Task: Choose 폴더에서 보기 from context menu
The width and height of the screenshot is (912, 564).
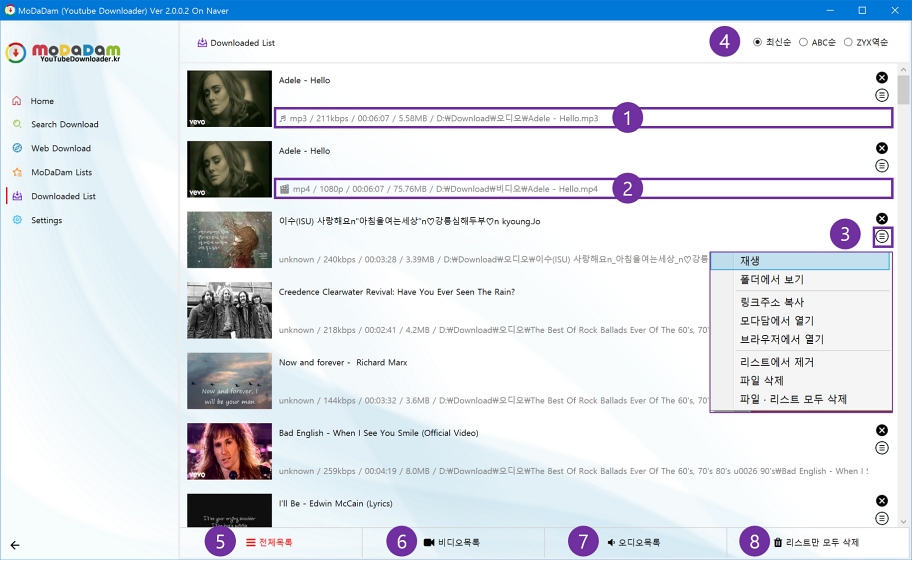Action: (x=801, y=280)
